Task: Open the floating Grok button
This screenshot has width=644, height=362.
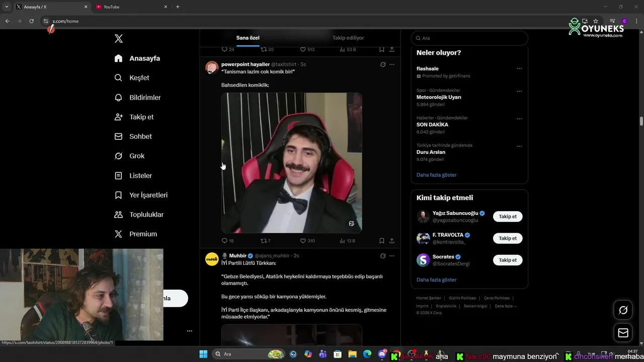Action: pyautogui.click(x=623, y=310)
